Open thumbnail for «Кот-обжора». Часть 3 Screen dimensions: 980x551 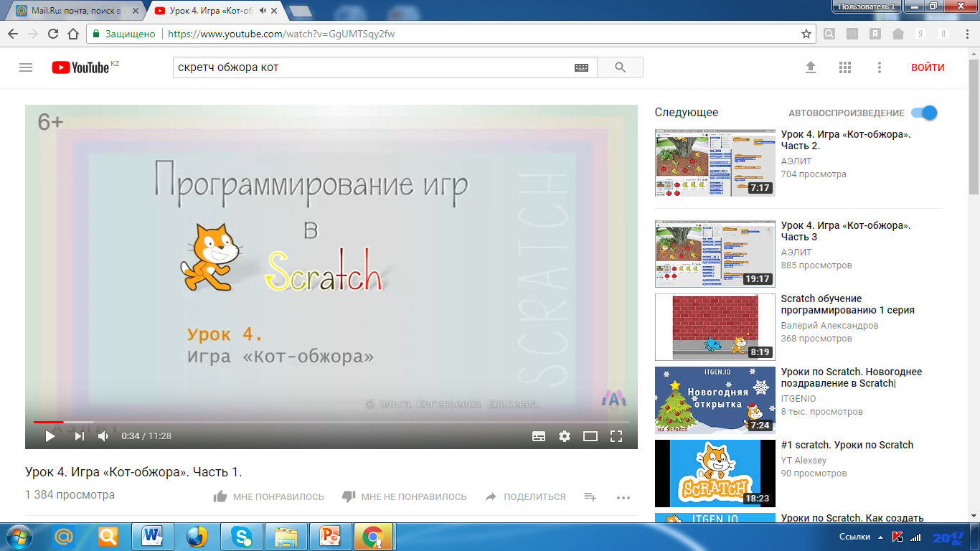click(x=715, y=254)
